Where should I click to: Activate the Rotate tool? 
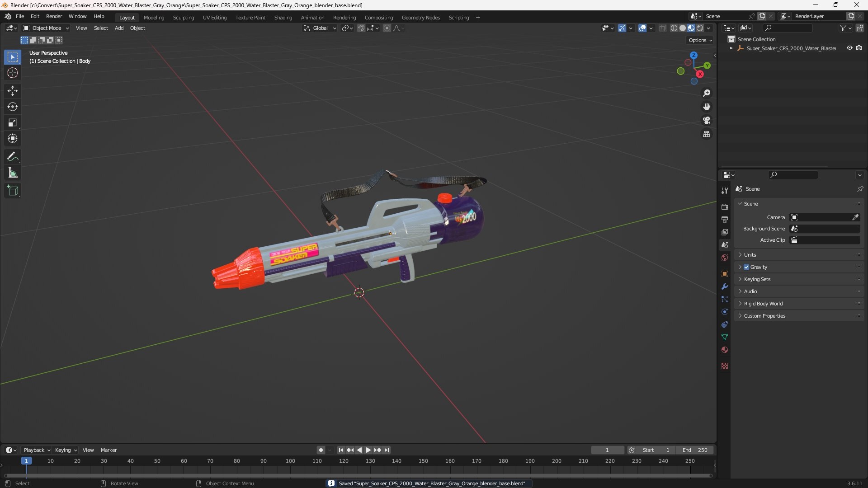click(13, 107)
